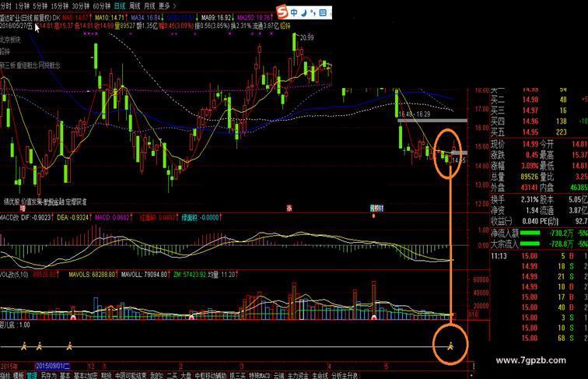Click the leftmost red dot in volume pane
588x379 pixels.
tap(73, 318)
